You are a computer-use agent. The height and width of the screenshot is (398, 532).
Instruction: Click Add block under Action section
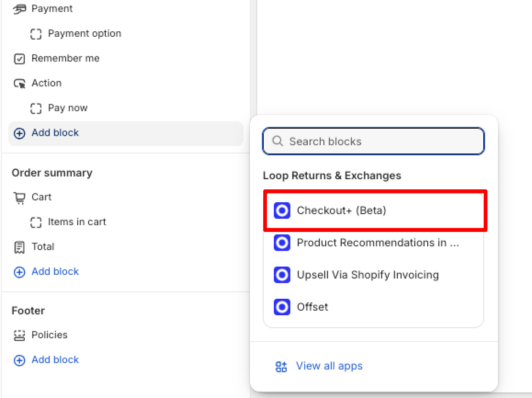click(55, 133)
